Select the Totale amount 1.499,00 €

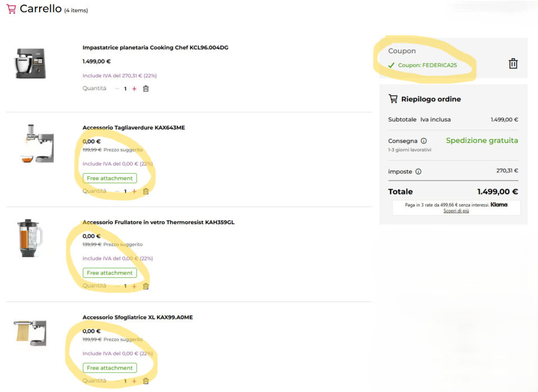tap(498, 192)
